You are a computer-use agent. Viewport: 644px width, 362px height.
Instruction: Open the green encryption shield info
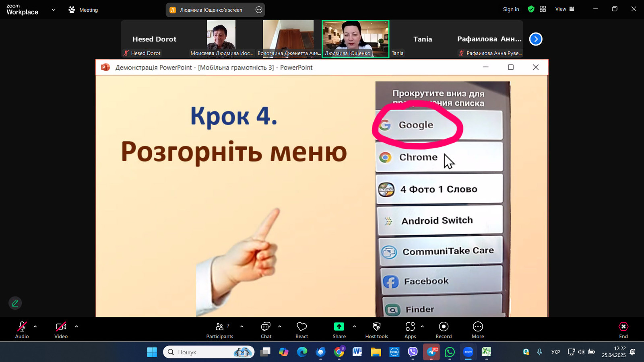tap(531, 9)
